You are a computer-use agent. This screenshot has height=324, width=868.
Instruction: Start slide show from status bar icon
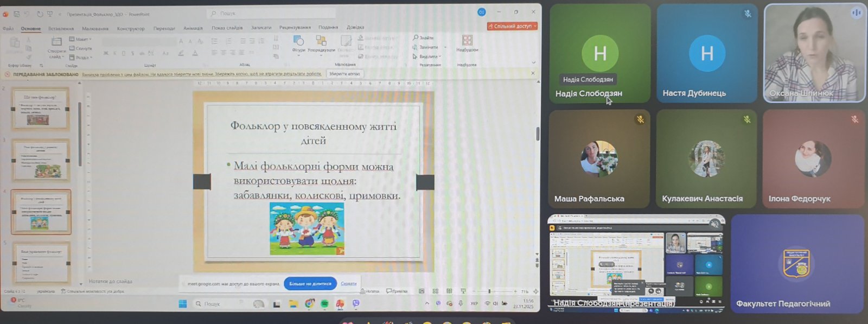point(463,291)
